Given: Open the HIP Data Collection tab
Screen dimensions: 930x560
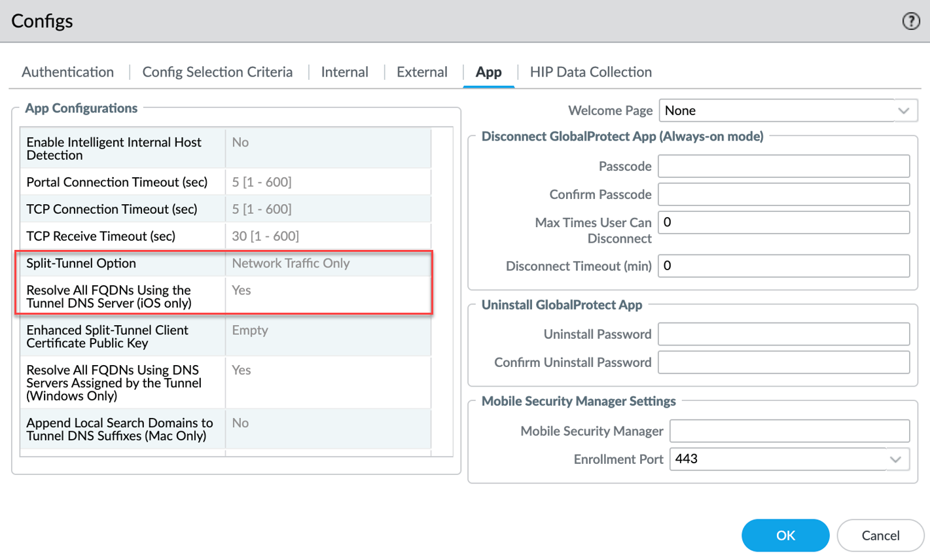Looking at the screenshot, I should (x=590, y=72).
